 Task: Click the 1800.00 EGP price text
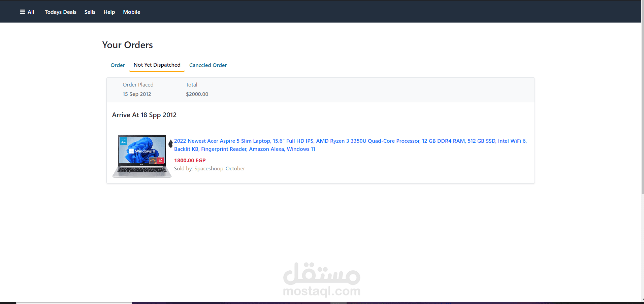(190, 161)
